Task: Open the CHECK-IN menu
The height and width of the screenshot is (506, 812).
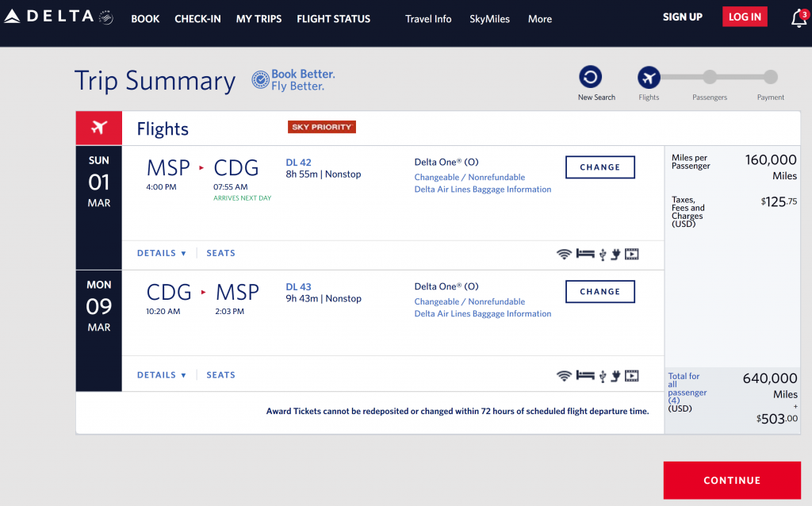Action: tap(197, 19)
